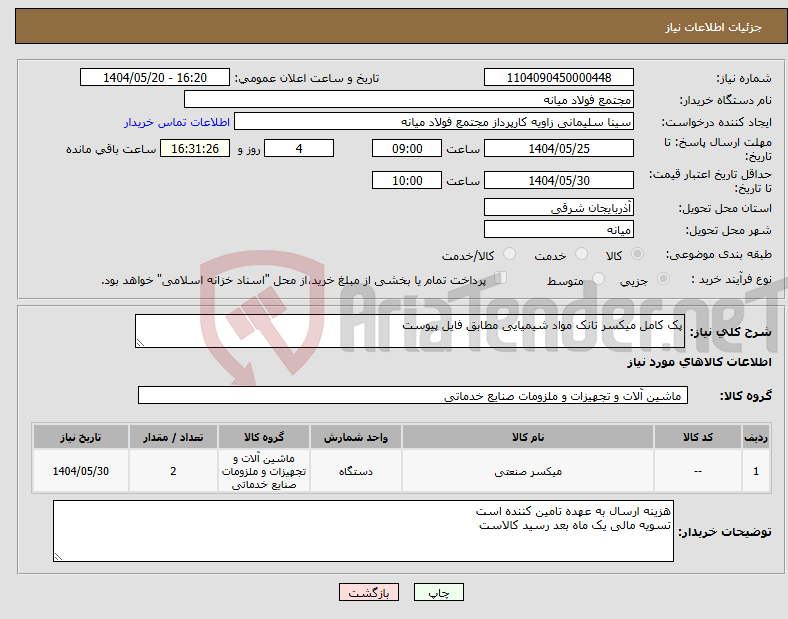Click the requester name field سینا سلیمانی
Screen dimensions: 788x619
point(434,122)
